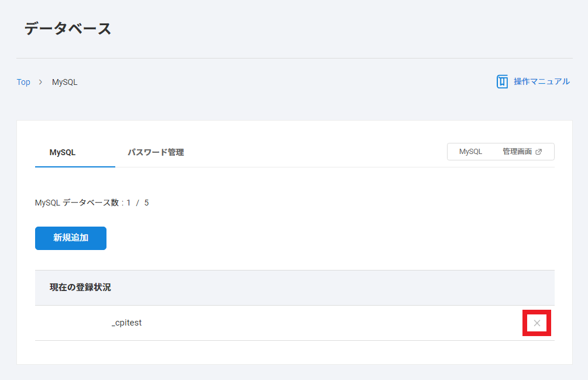
Task: Click the MySQL label inside the 管理画面 button
Action: (x=470, y=152)
